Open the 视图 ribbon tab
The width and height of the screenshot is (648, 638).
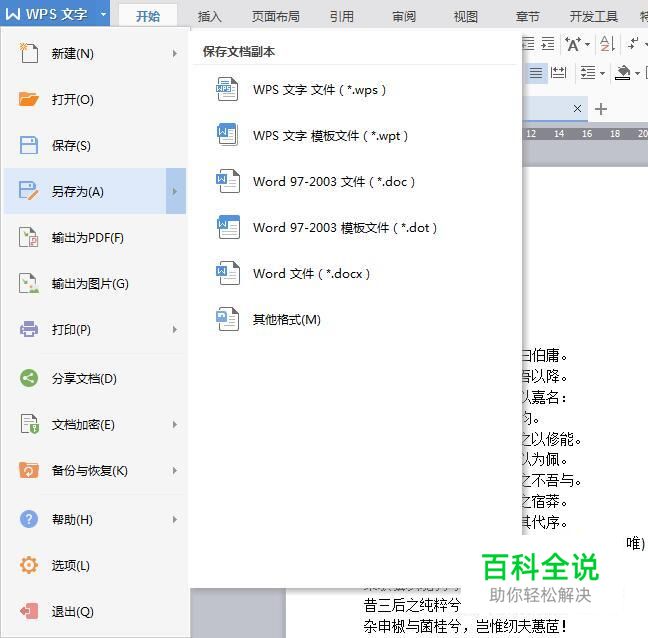[466, 17]
